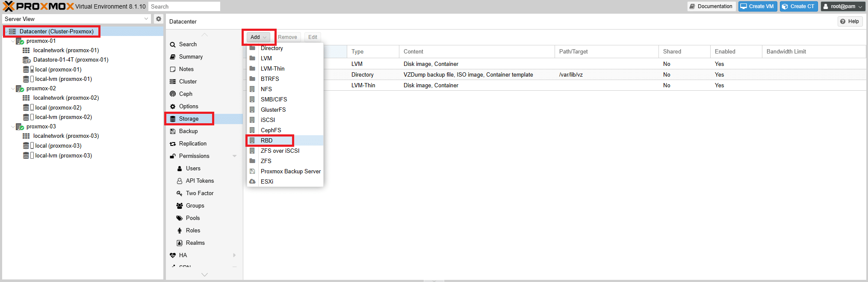This screenshot has height=282, width=868.
Task: Select local (proxmox-03) storage
Action: click(x=58, y=146)
